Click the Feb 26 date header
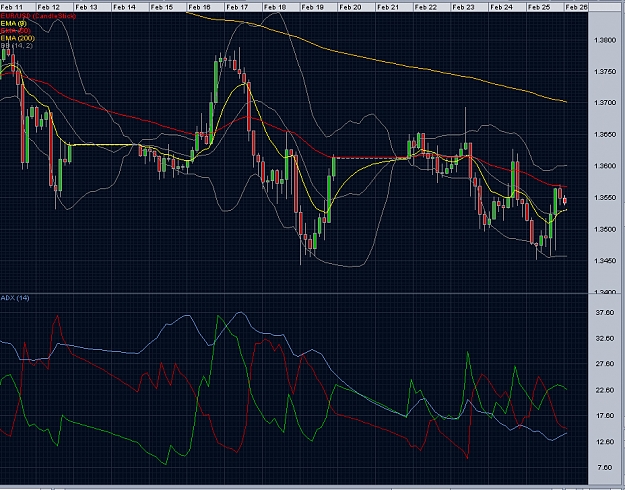Image resolution: width=625 pixels, height=490 pixels. coord(577,7)
